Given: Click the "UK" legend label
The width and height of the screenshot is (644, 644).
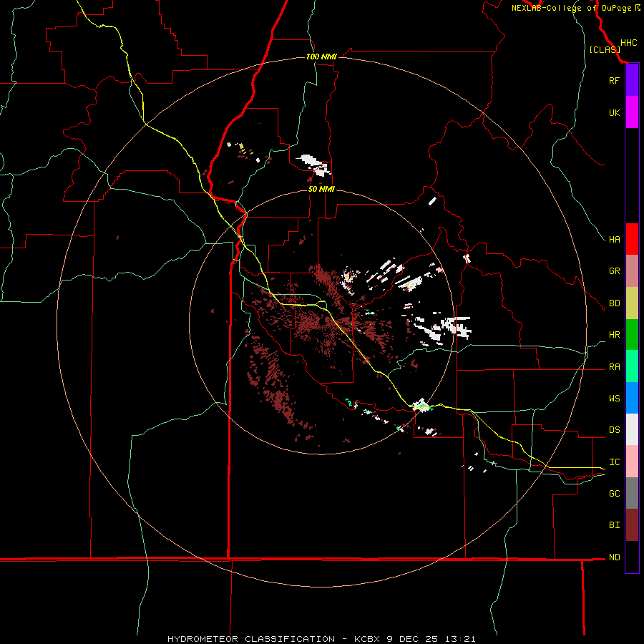Looking at the screenshot, I should (614, 112).
